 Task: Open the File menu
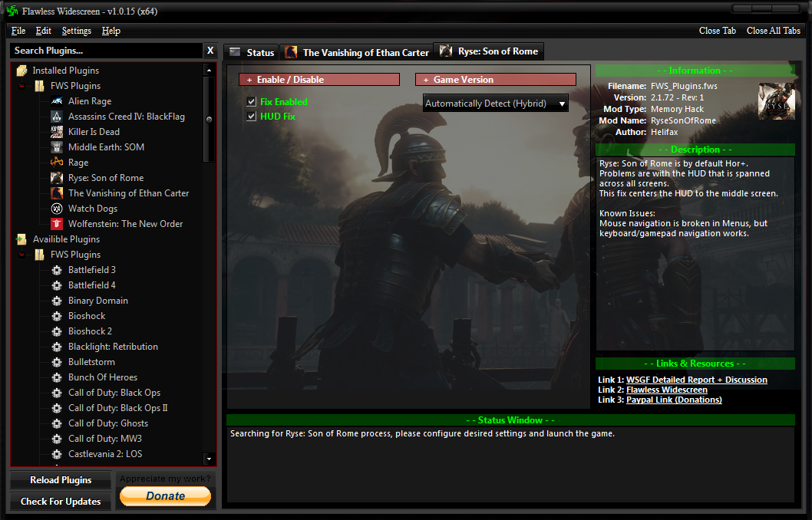(x=18, y=31)
